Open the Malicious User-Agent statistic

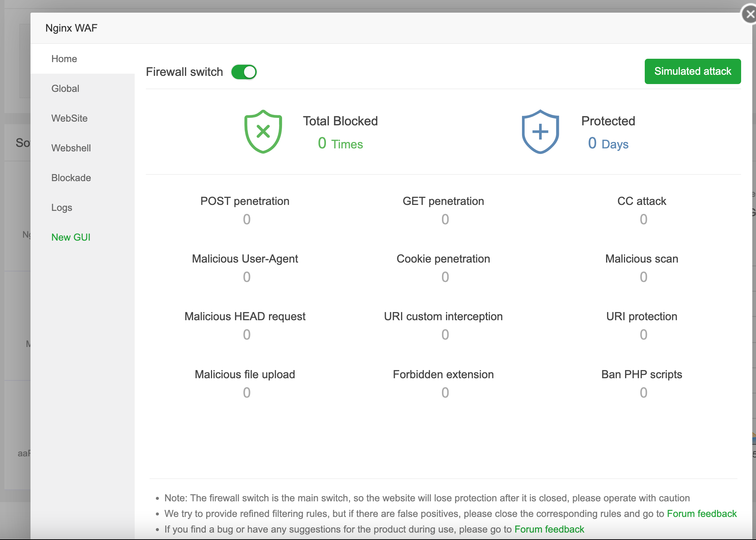(x=247, y=277)
